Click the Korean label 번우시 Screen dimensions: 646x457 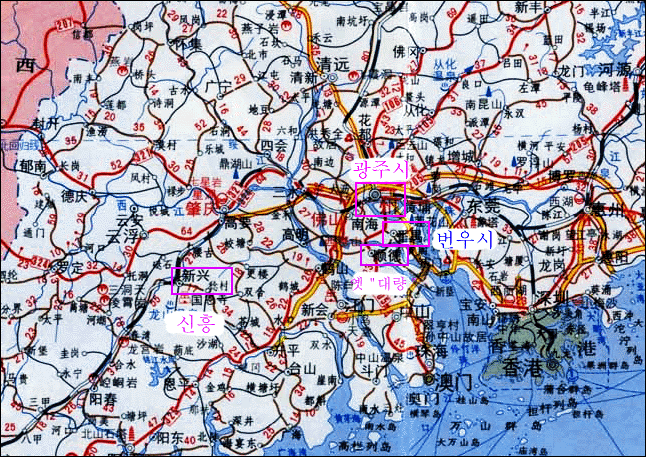[465, 238]
